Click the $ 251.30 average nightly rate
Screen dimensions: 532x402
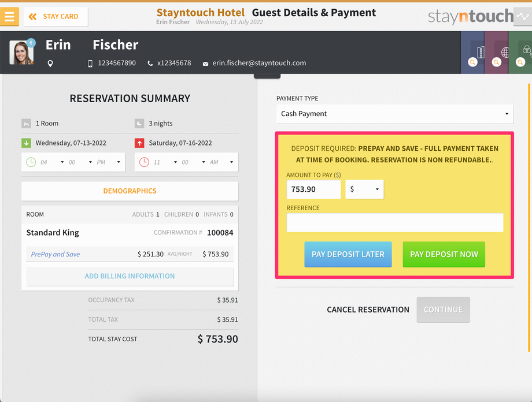point(150,254)
